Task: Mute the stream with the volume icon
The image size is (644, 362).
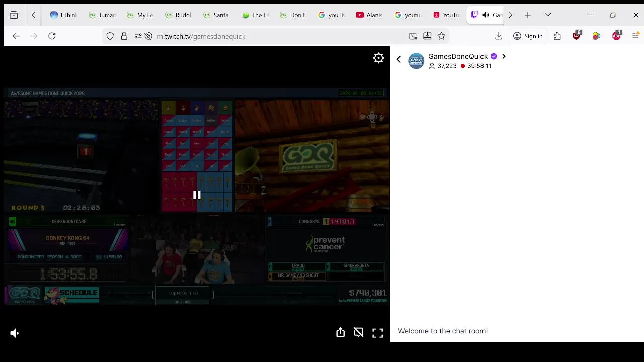Action: coord(15,333)
